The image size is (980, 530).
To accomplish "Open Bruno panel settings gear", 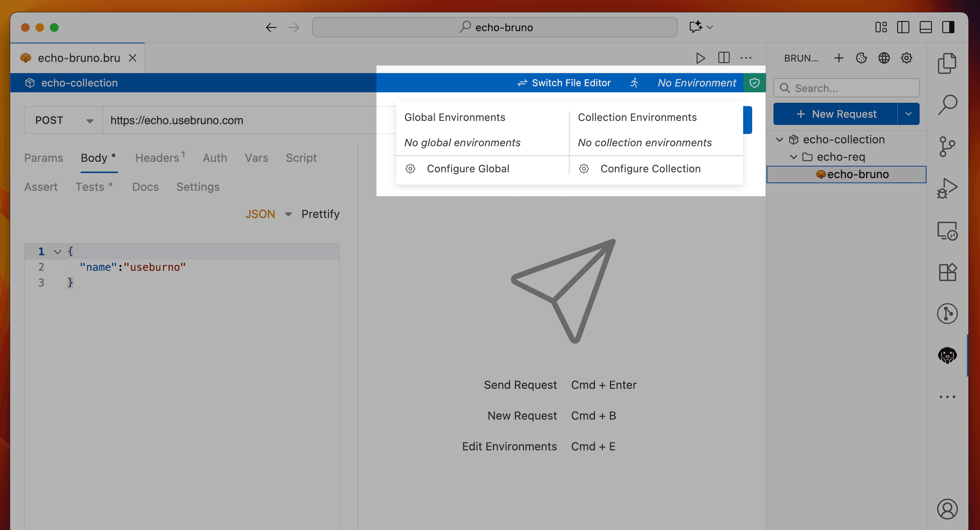I will pos(907,58).
